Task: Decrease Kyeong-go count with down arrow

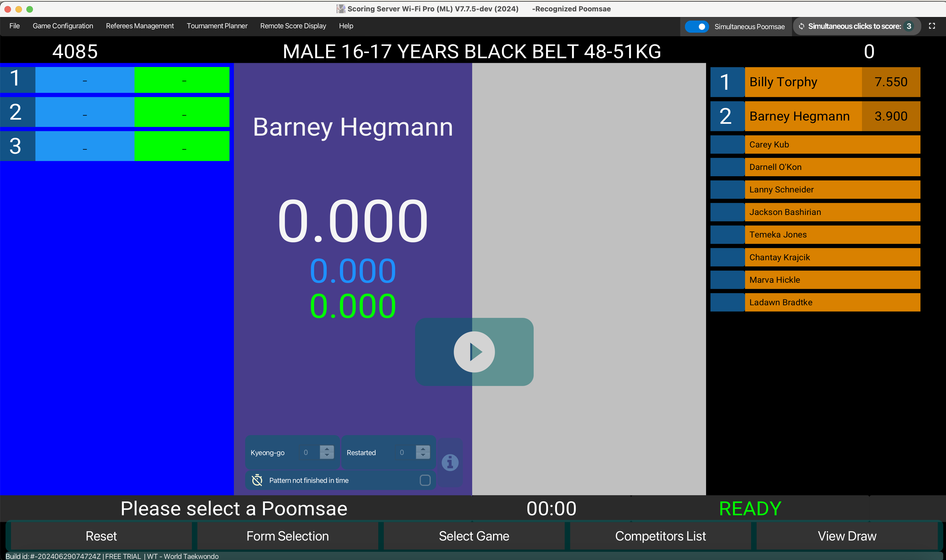Action: tap(327, 455)
